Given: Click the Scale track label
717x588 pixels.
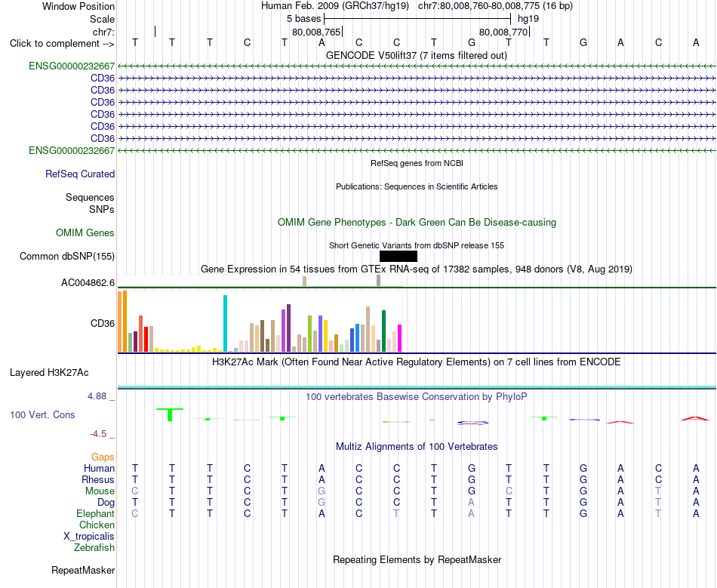Looking at the screenshot, I should [x=102, y=19].
